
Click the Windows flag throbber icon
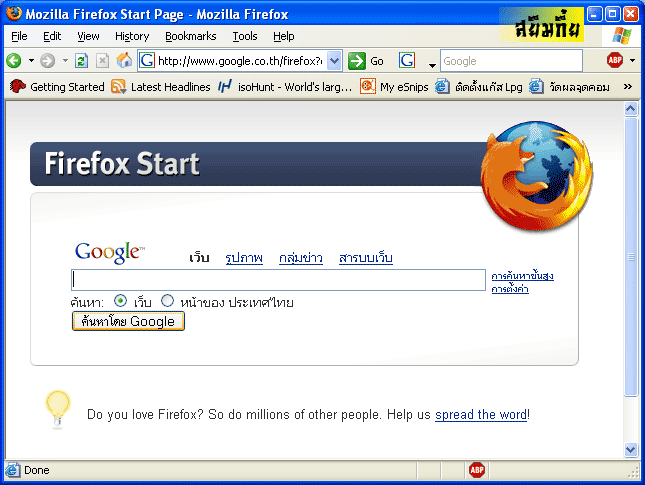(621, 36)
